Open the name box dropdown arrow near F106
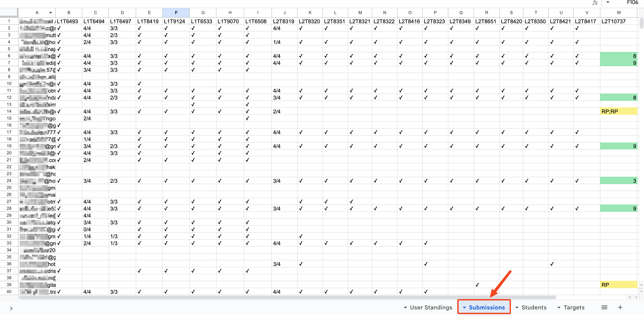 tap(608, 2)
